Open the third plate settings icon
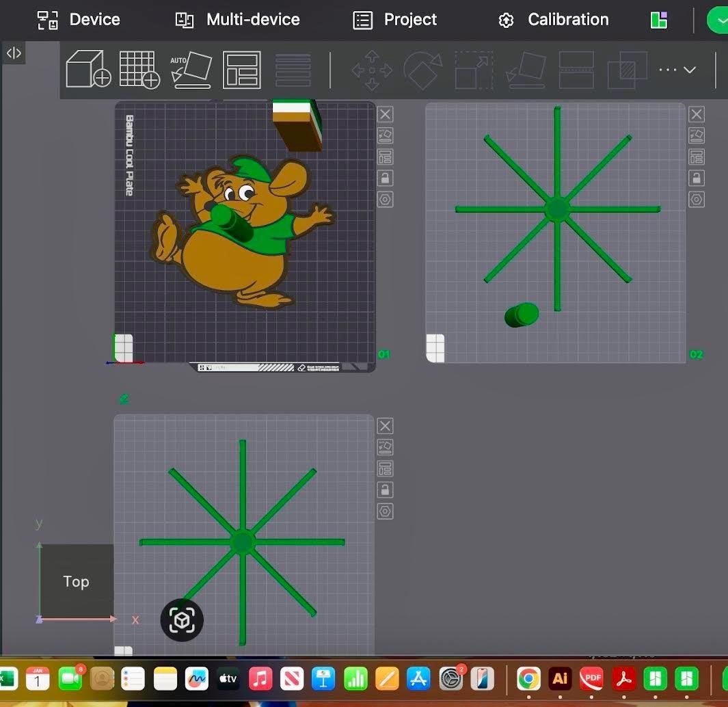 pyautogui.click(x=385, y=511)
